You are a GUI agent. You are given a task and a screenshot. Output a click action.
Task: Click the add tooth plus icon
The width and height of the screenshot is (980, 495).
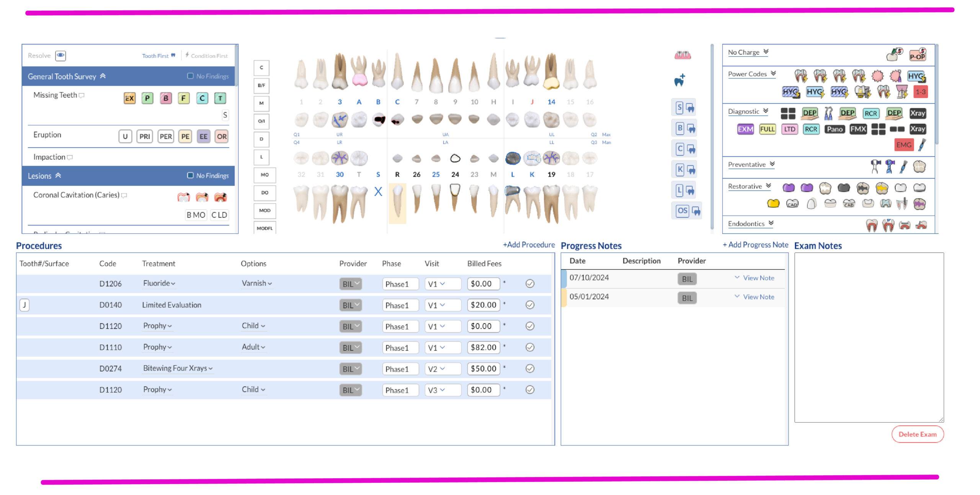pos(679,80)
